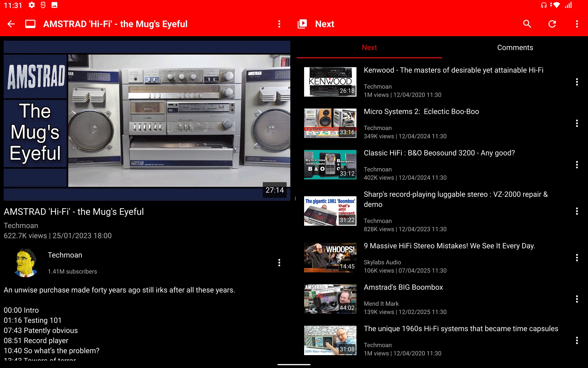The height and width of the screenshot is (368, 588).
Task: Open options for B&O Beosound 3200 video
Action: point(577,165)
